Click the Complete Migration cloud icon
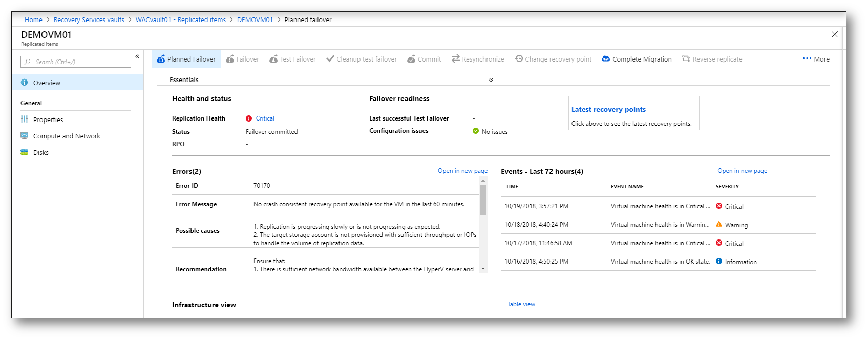Image resolution: width=868 pixels, height=340 pixels. tap(606, 59)
